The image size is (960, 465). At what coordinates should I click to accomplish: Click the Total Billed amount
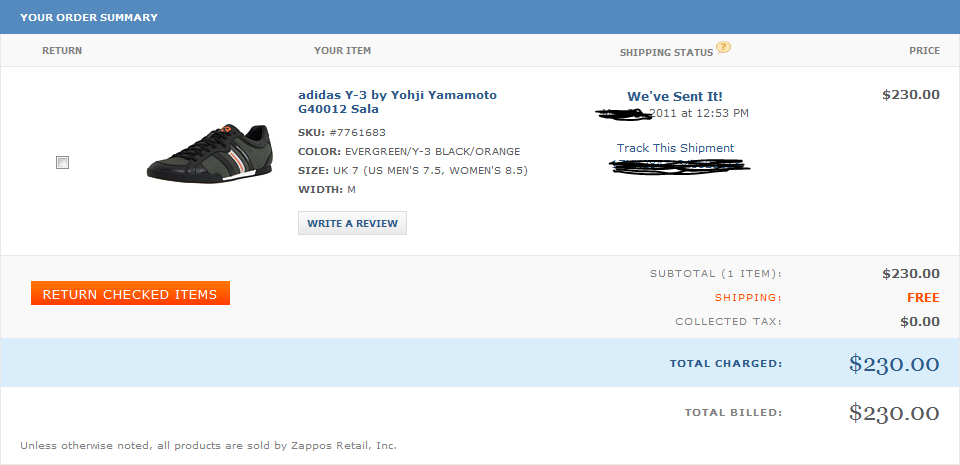894,412
